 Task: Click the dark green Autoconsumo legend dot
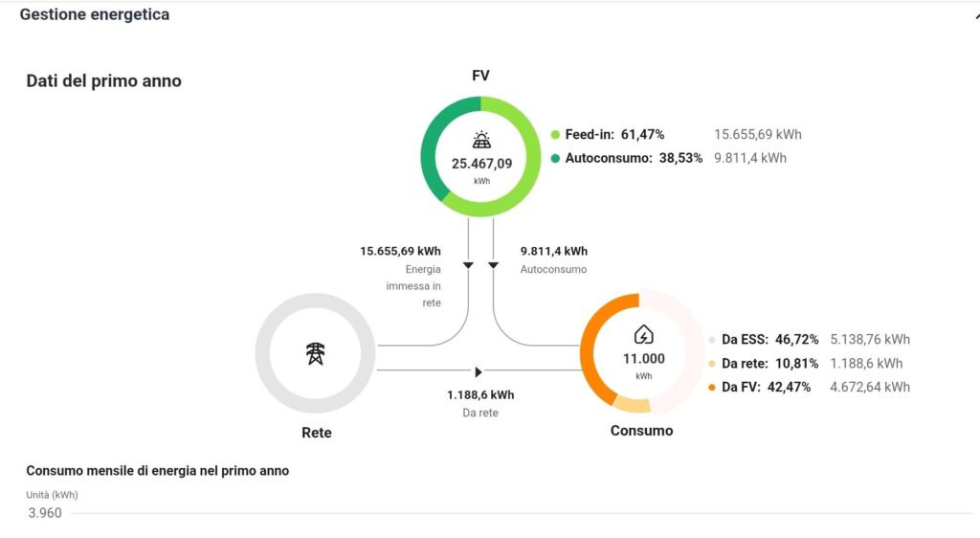pyautogui.click(x=555, y=158)
